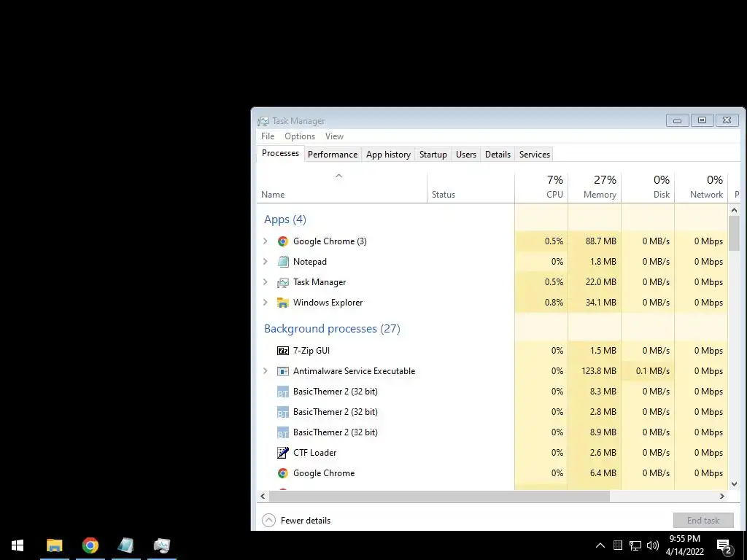This screenshot has height=560, width=747.
Task: Expand Antimalware Service Executable entry
Action: (266, 371)
